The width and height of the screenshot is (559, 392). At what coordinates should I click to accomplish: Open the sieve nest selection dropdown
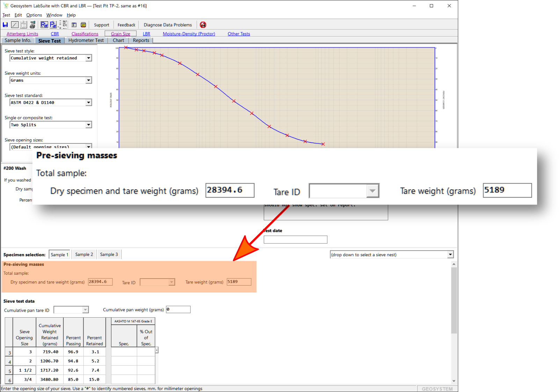point(450,255)
